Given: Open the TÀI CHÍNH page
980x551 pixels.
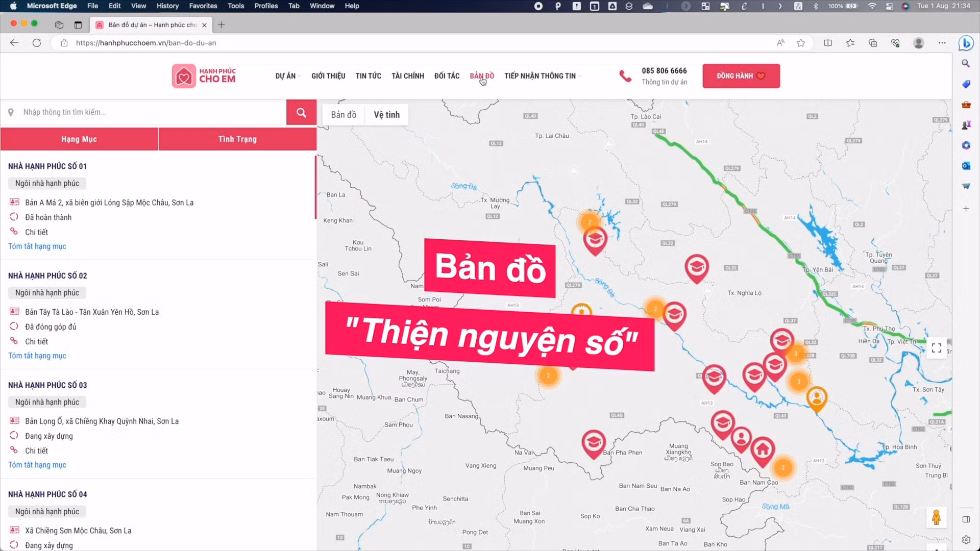Looking at the screenshot, I should click(x=407, y=76).
